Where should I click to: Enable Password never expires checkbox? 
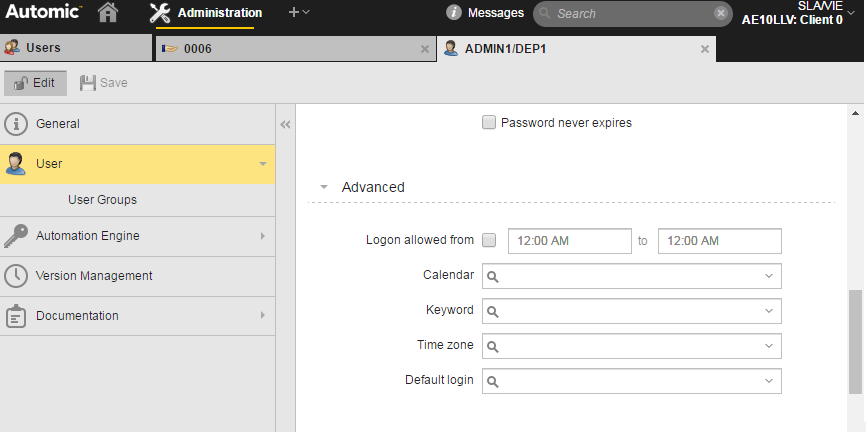pyautogui.click(x=489, y=123)
